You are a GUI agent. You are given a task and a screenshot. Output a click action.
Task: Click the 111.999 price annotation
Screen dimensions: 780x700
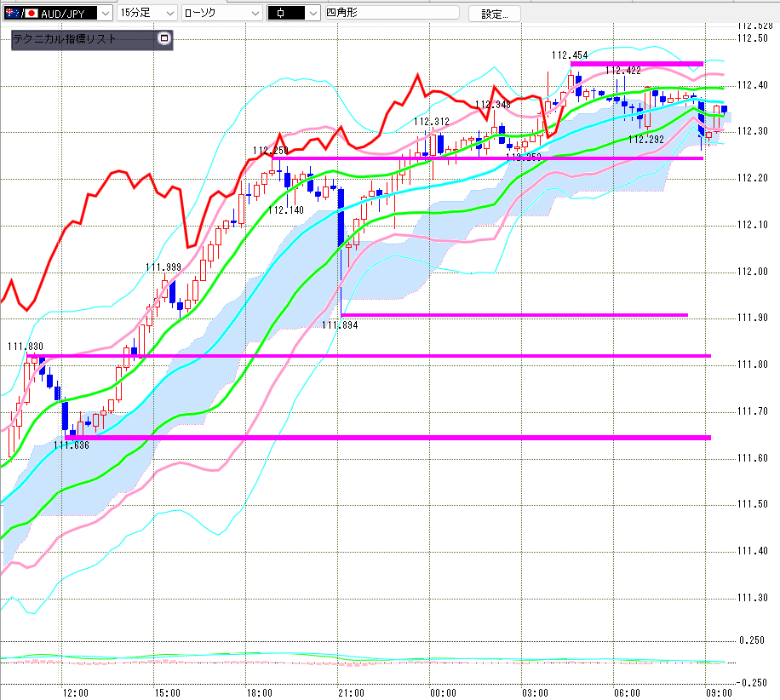click(163, 267)
